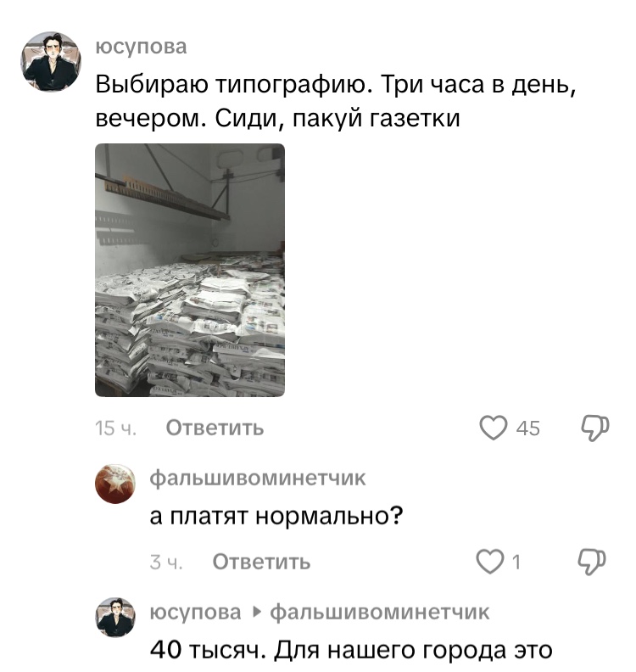Viewport: 636px width, 672px height.
Task: Open фальшивоминетчик's round avatar
Action: [x=115, y=484]
